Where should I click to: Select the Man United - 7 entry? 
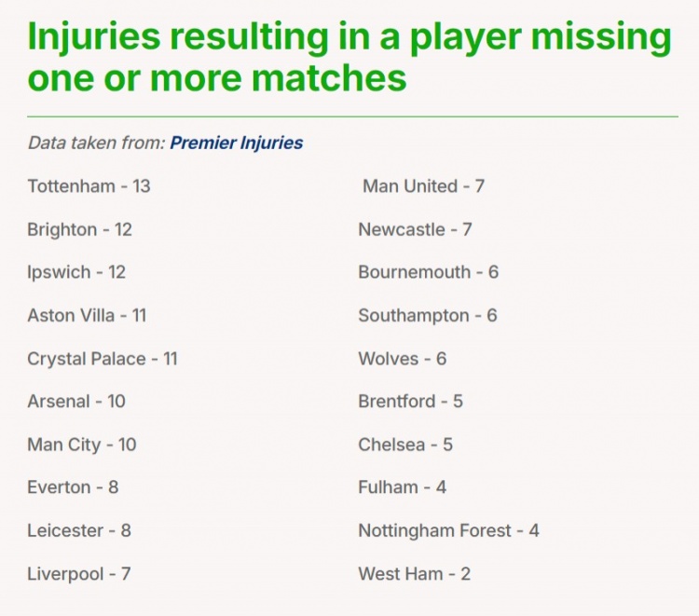click(x=423, y=186)
